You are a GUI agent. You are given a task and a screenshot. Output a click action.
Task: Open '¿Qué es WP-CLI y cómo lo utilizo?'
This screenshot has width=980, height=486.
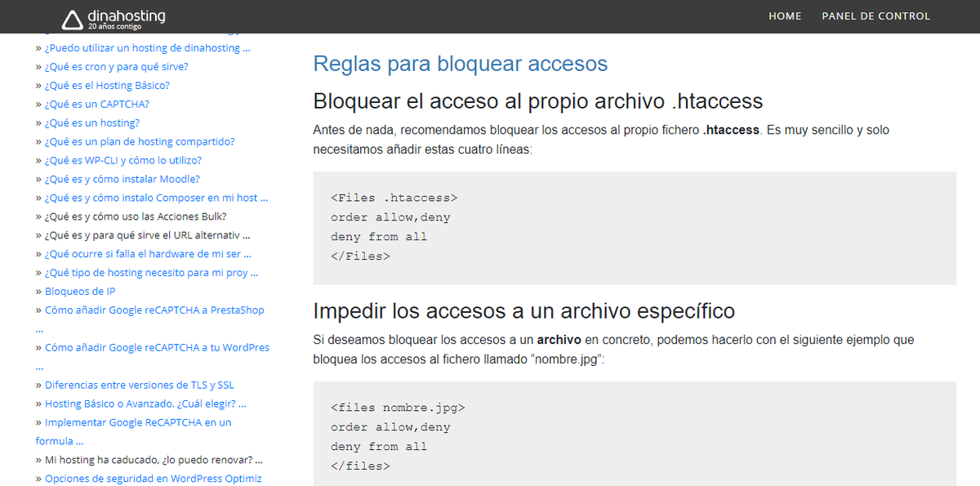tap(123, 161)
